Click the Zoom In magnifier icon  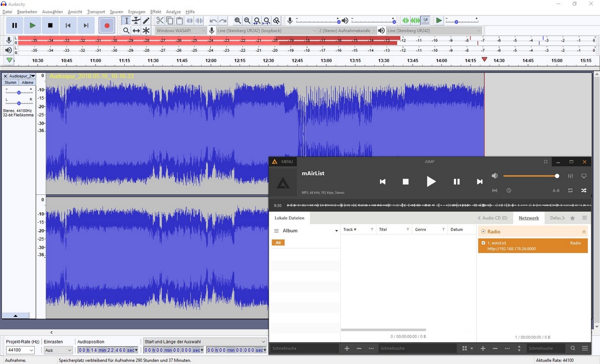click(x=238, y=21)
